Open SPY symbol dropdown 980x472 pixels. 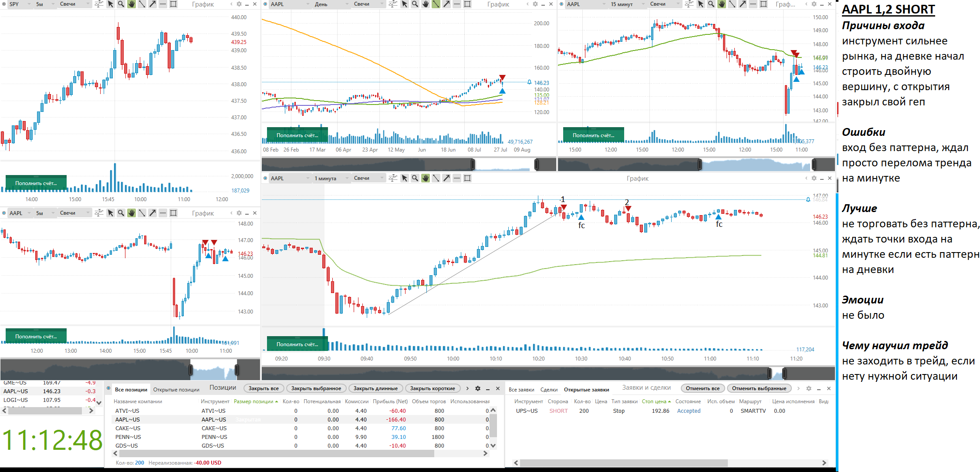20,4
